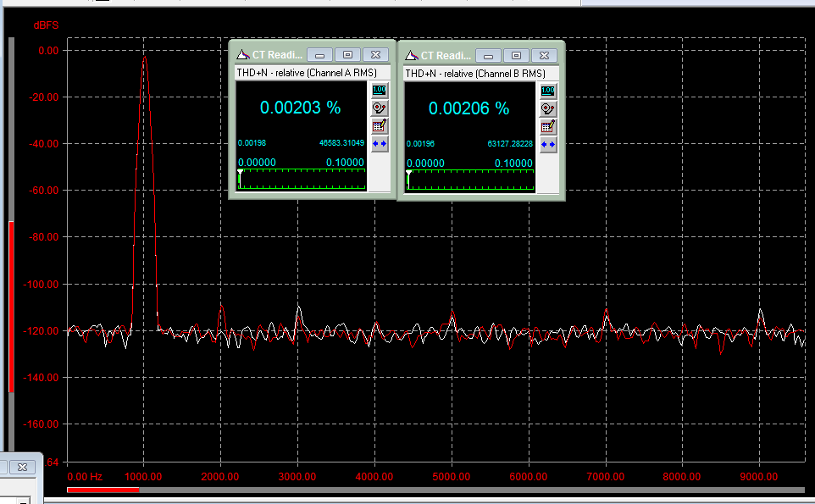Click the -40.00 level axis label

tap(44, 144)
